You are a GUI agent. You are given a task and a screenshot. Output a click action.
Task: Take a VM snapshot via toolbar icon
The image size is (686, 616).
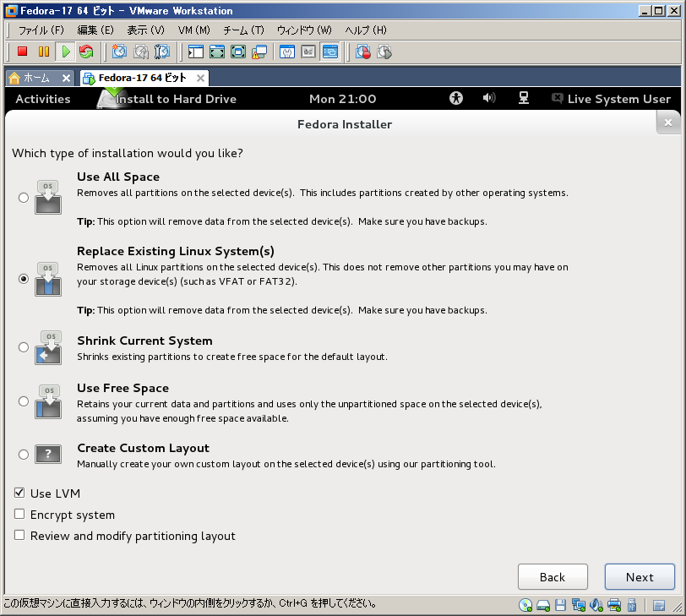120,52
